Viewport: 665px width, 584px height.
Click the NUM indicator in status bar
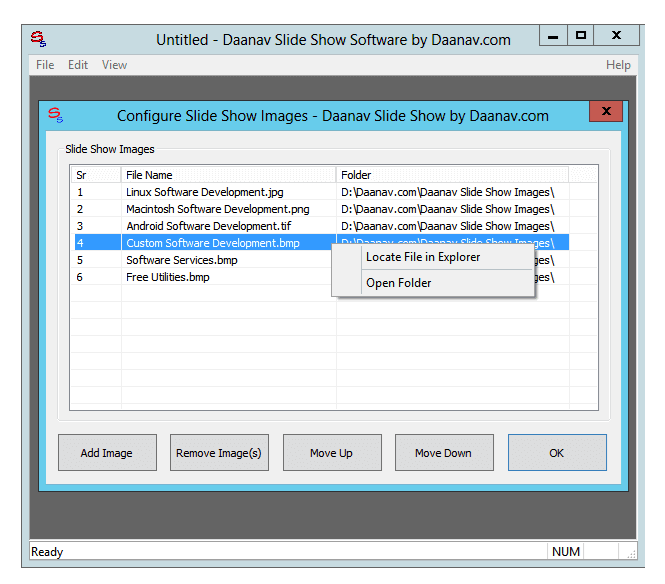click(566, 551)
